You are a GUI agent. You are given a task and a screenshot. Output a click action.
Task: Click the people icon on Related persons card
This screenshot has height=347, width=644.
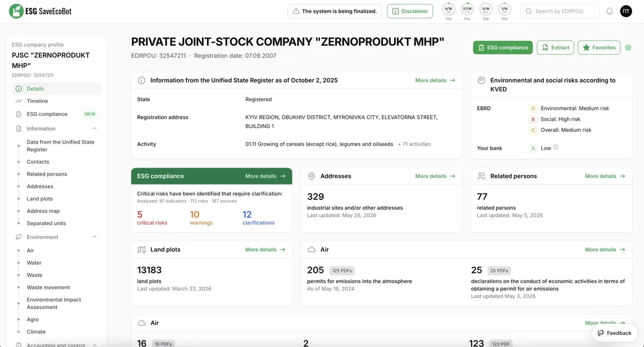tap(481, 176)
